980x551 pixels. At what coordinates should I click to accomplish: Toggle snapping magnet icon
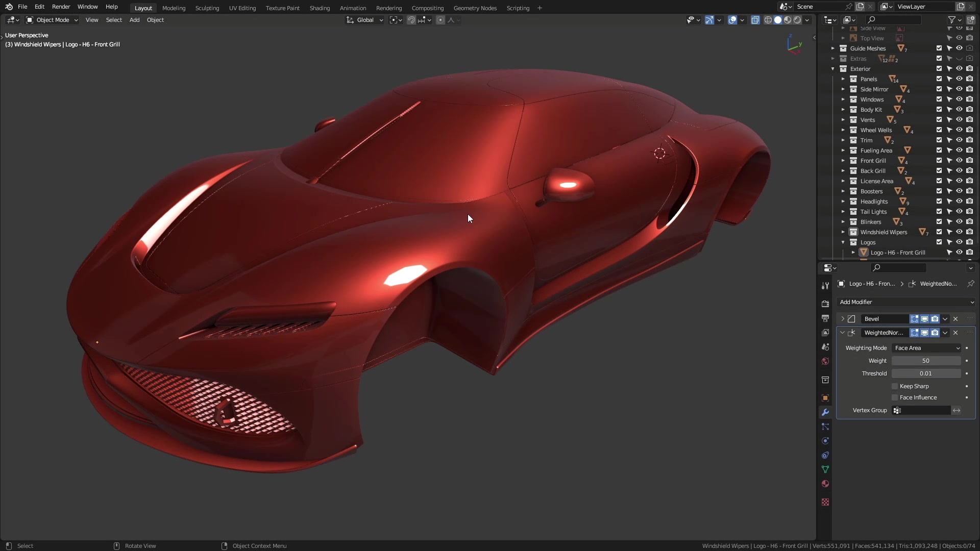click(x=411, y=20)
